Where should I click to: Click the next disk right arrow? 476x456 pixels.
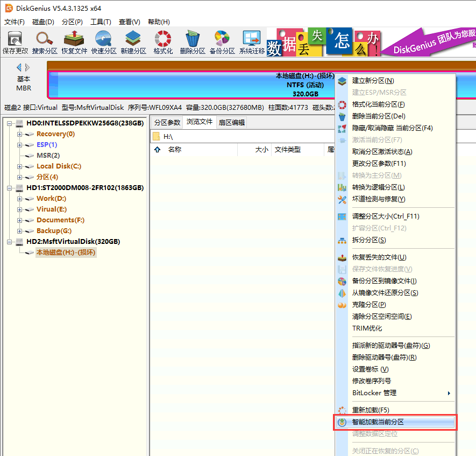27,67
